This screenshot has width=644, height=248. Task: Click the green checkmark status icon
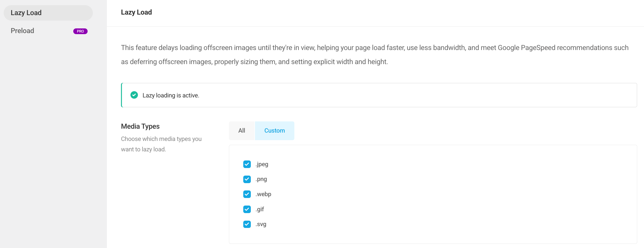134,95
